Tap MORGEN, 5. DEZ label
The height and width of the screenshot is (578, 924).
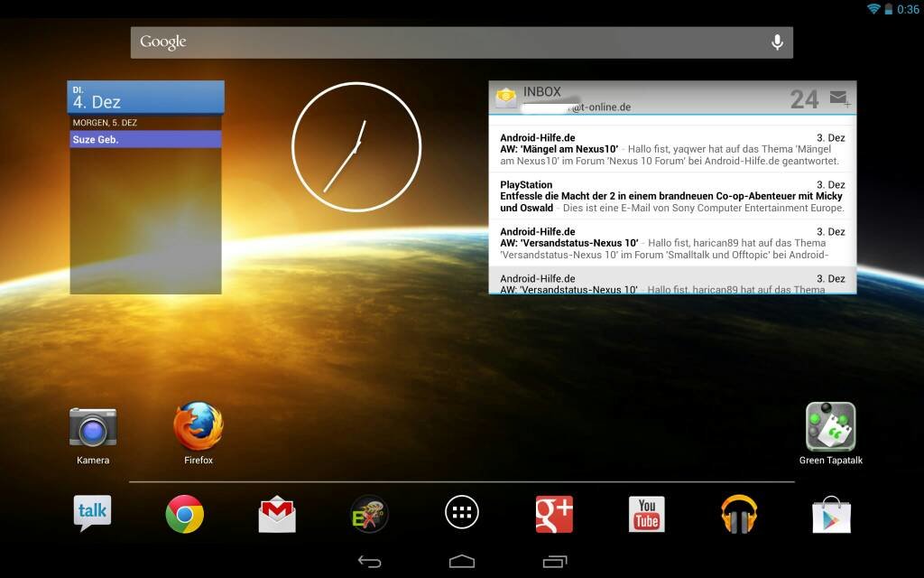(105, 123)
